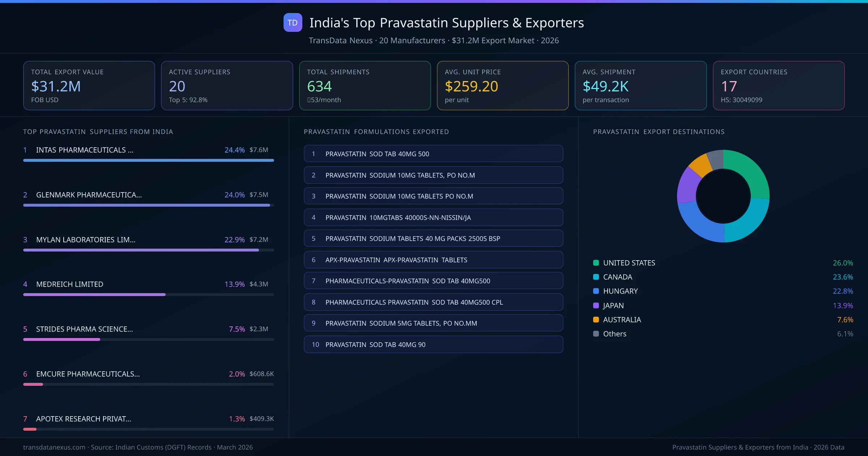Expand GLENMARK PHARMACEUTICA supplier entry
The image size is (868, 456).
pos(89,195)
